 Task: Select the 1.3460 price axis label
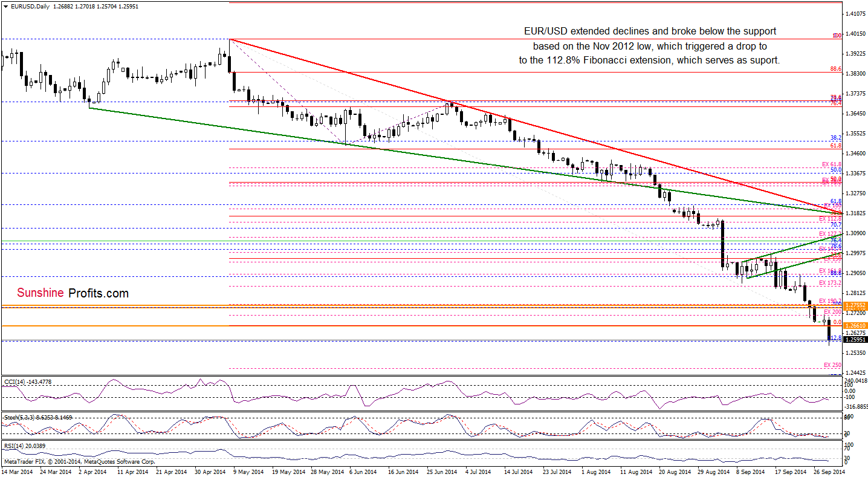click(x=856, y=153)
